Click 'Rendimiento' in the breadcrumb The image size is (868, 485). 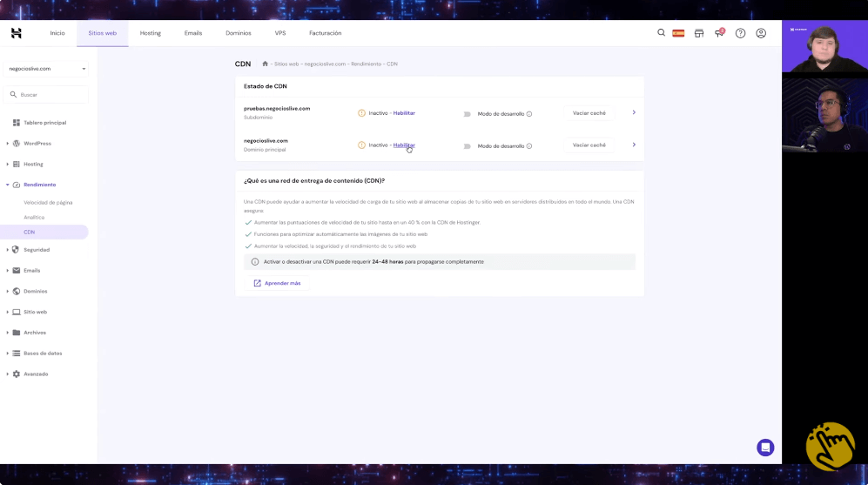pos(366,64)
